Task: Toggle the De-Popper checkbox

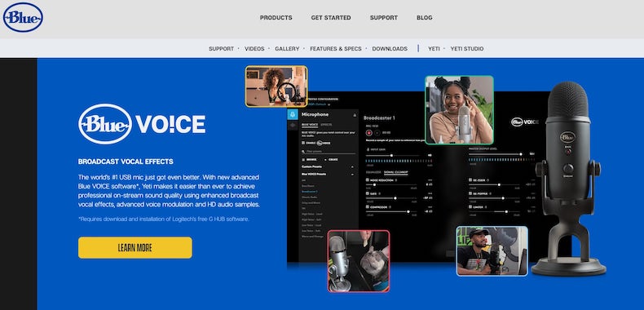Action: click(x=470, y=193)
